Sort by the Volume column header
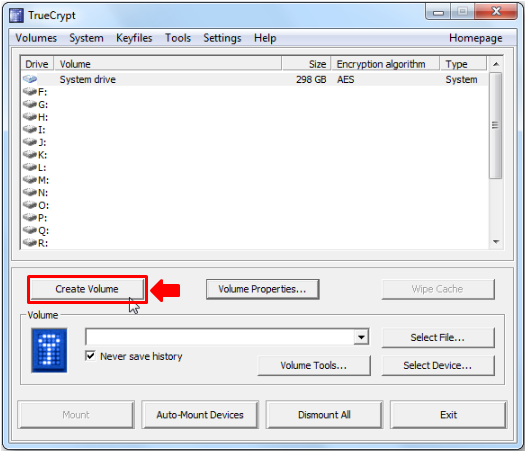The height and width of the screenshot is (451, 525). tap(168, 64)
